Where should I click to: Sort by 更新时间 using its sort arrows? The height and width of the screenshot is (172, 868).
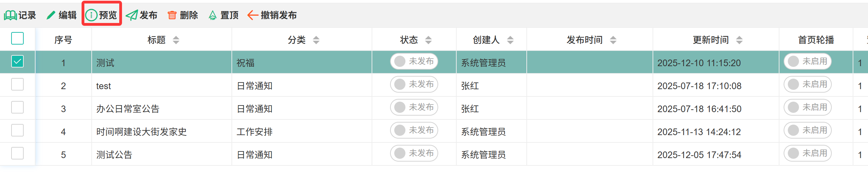point(739,40)
